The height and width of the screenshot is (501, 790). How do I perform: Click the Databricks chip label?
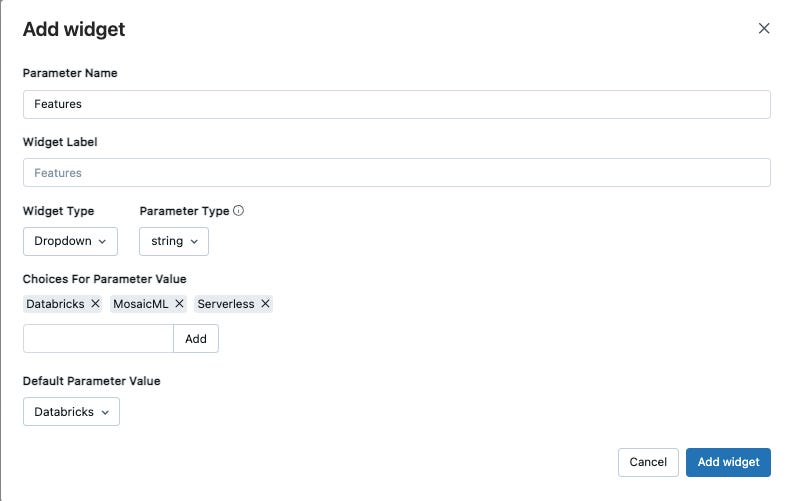55,304
